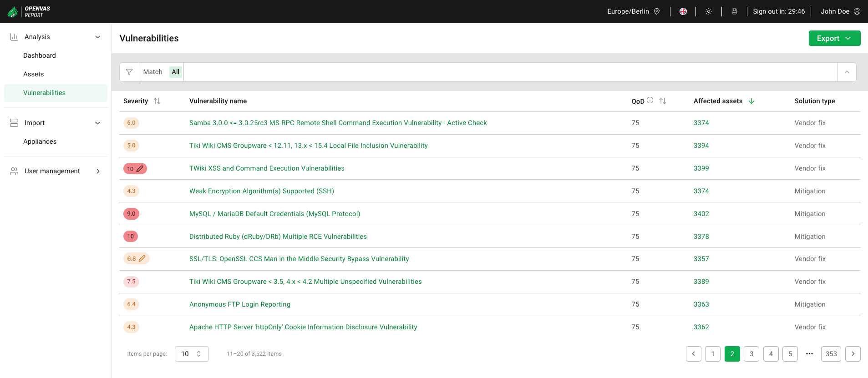Open Apache httpOnly Cookie Disclosure link

(x=303, y=327)
